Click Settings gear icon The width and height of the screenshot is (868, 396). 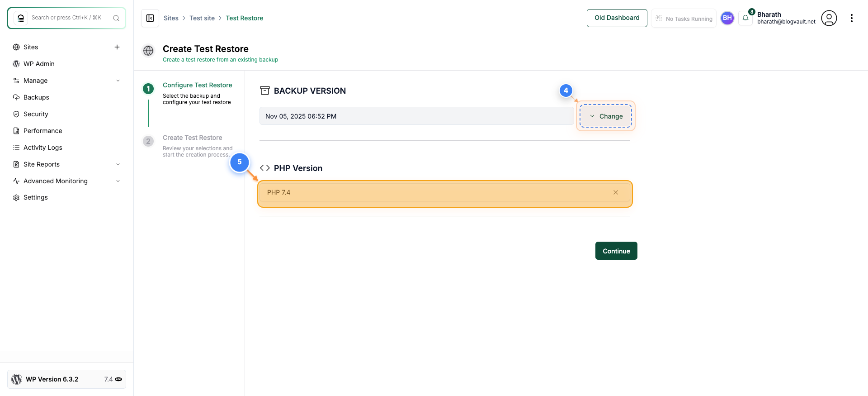click(x=16, y=198)
